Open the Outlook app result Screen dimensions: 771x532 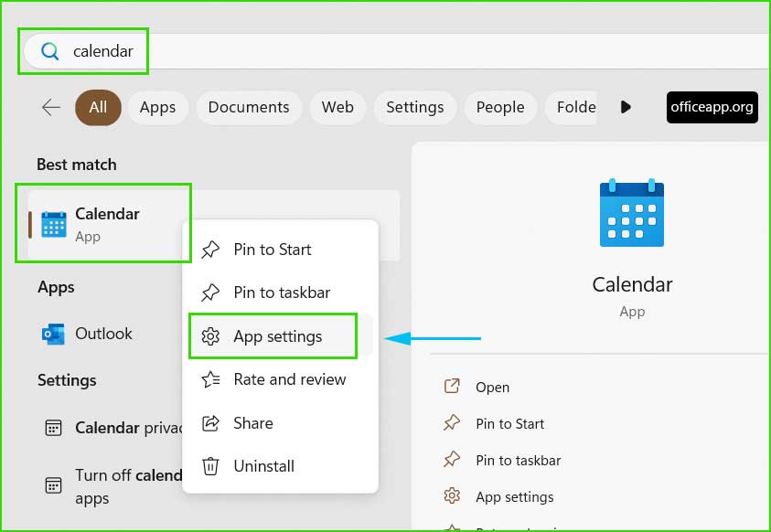(103, 334)
